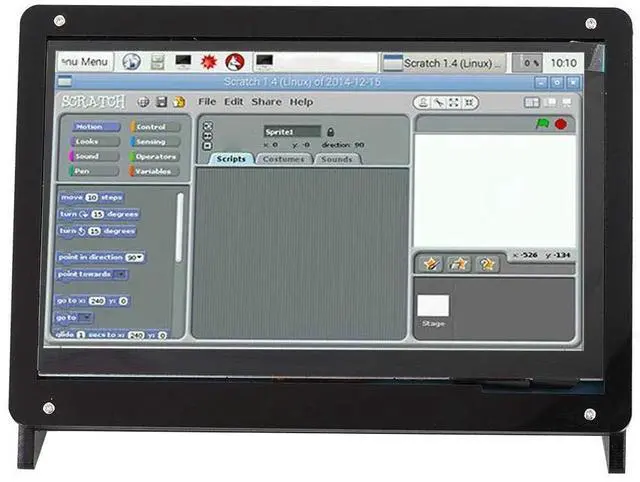The width and height of the screenshot is (640, 482).
Task: Click the 10:10 clock in the panel
Action: [x=563, y=63]
